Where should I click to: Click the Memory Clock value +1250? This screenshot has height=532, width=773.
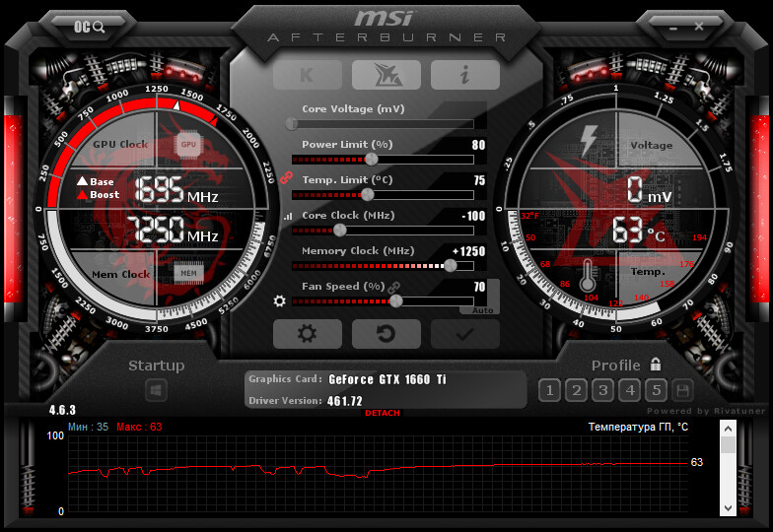pos(469,251)
